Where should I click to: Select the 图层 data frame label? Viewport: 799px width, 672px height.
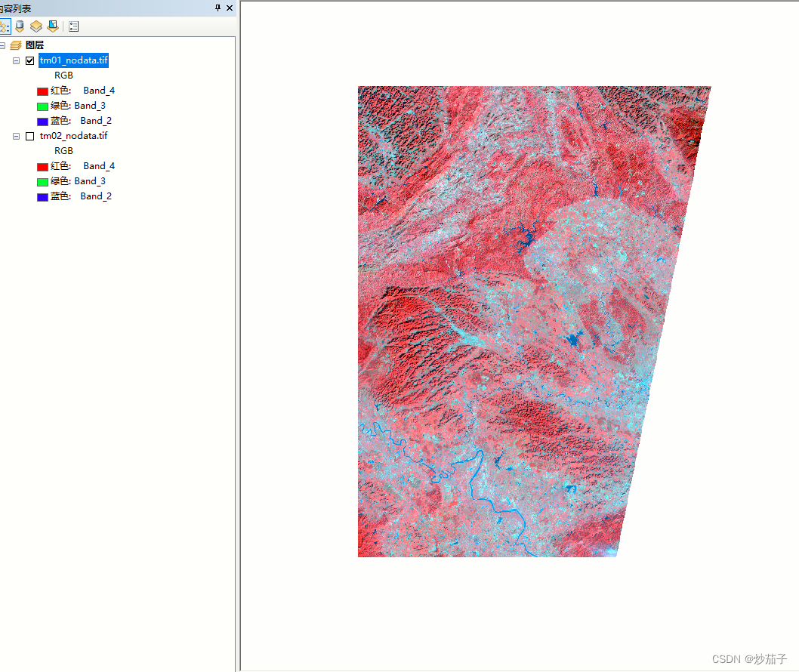35,45
